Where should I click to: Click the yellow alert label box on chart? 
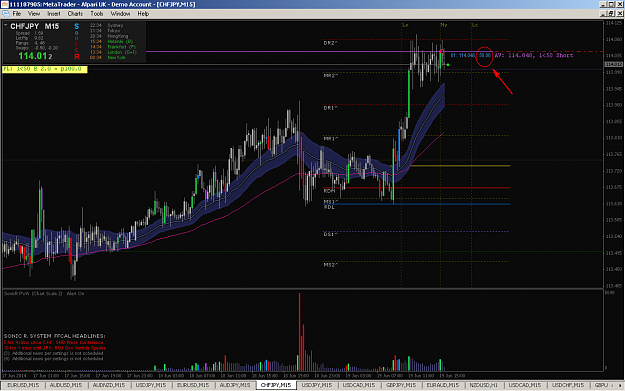tap(45, 69)
